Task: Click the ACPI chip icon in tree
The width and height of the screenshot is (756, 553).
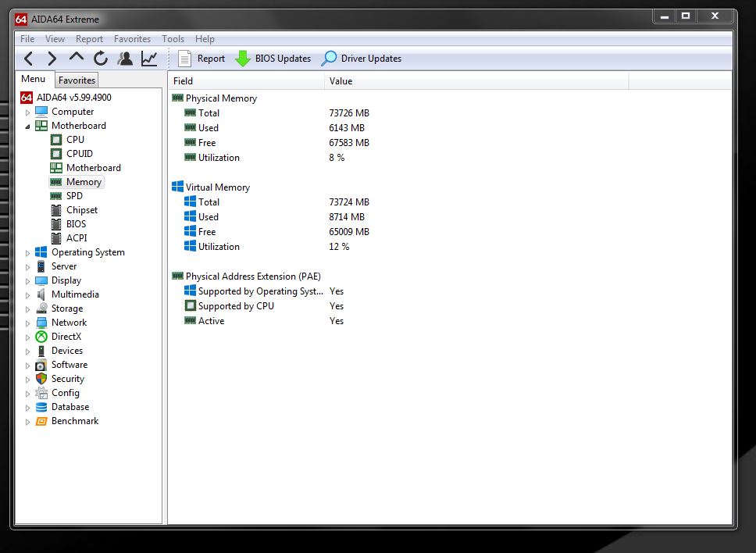Action: click(x=56, y=238)
